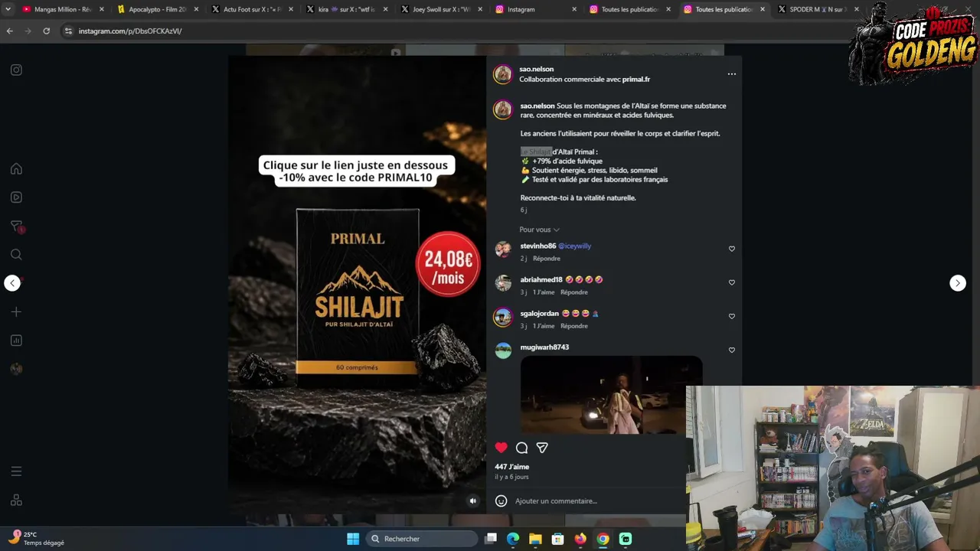Unlike the post with red heart
Viewport: 980px width, 551px height.
501,448
